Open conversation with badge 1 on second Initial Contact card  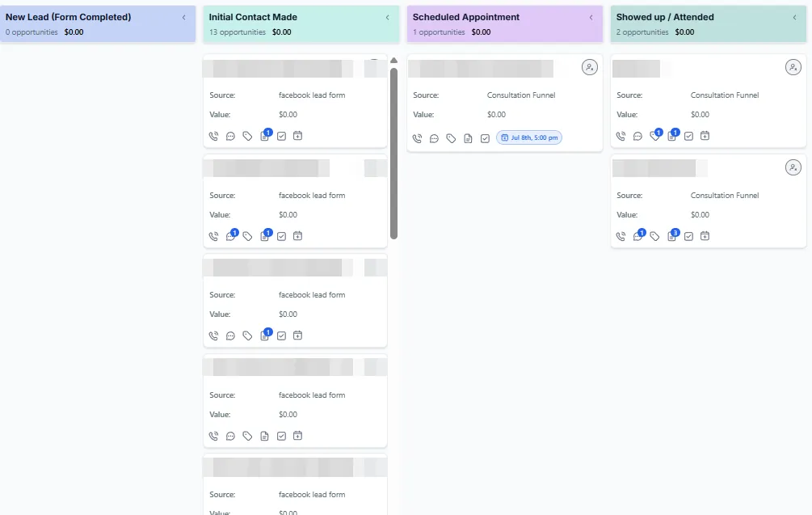coord(232,235)
